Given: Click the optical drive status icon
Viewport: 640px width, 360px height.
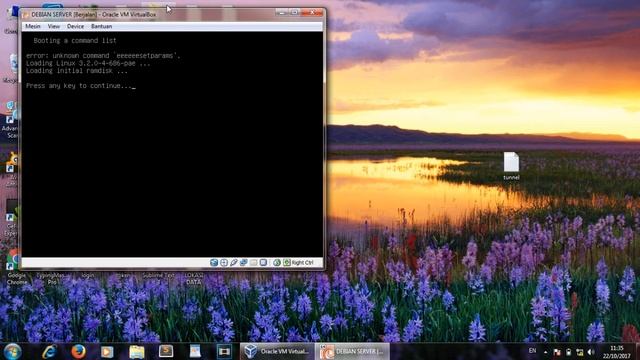Looking at the screenshot, I should (x=224, y=262).
